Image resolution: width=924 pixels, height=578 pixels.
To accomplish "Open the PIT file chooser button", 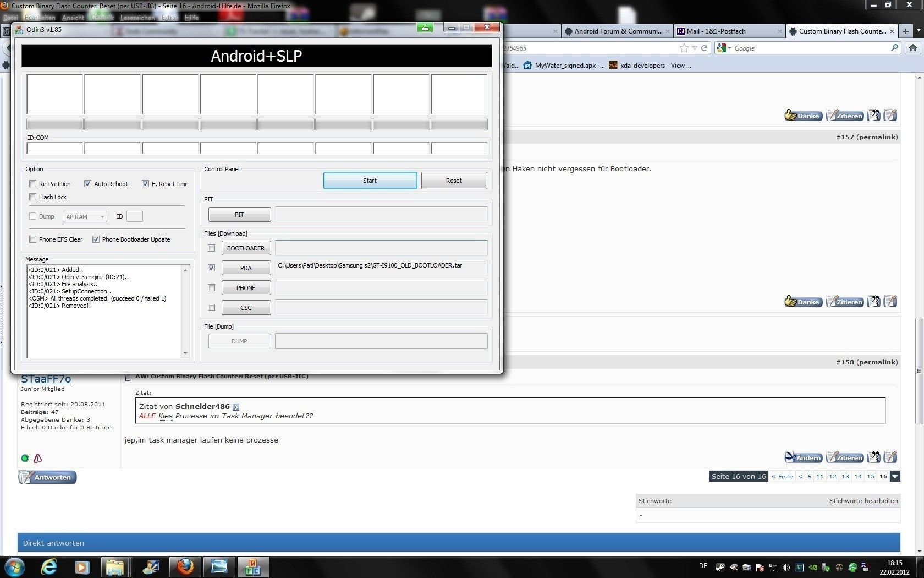I will 239,215.
